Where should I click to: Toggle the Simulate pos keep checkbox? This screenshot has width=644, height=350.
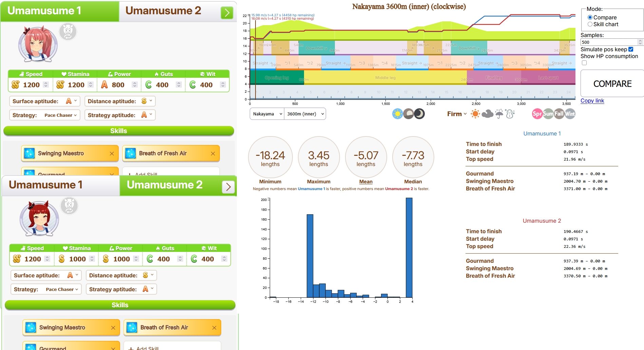(631, 49)
